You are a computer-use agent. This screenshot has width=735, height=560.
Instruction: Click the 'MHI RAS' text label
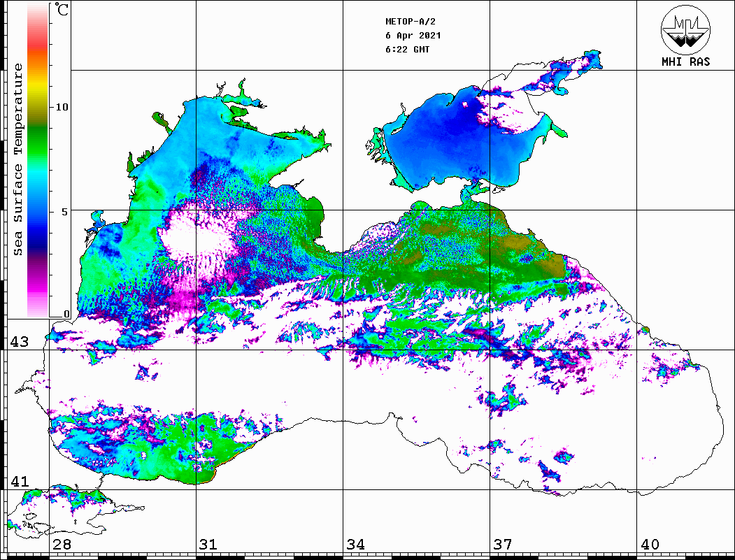685,62
